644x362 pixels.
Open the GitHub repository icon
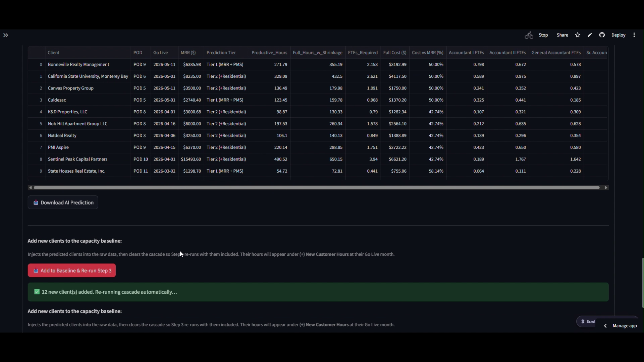[x=602, y=35]
